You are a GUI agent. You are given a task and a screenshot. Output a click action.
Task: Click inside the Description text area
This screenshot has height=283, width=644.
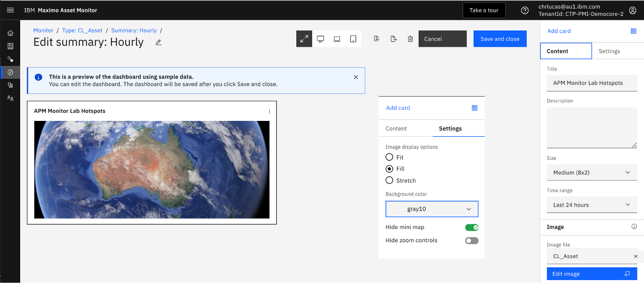(x=592, y=127)
